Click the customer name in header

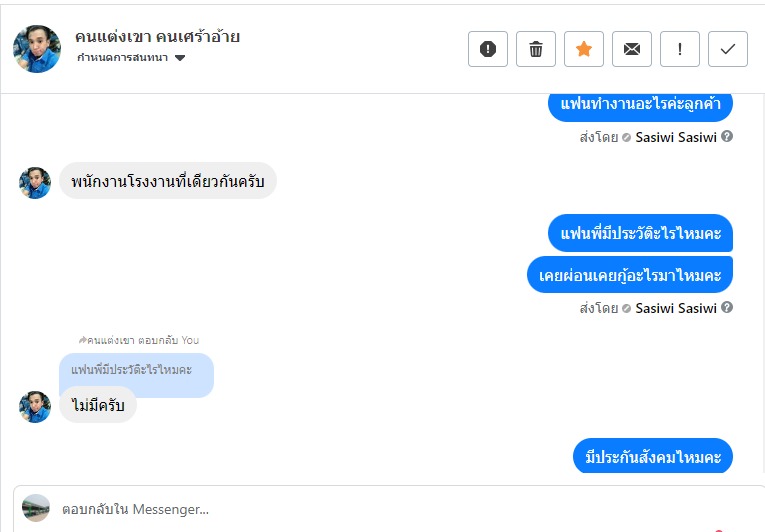tap(157, 37)
